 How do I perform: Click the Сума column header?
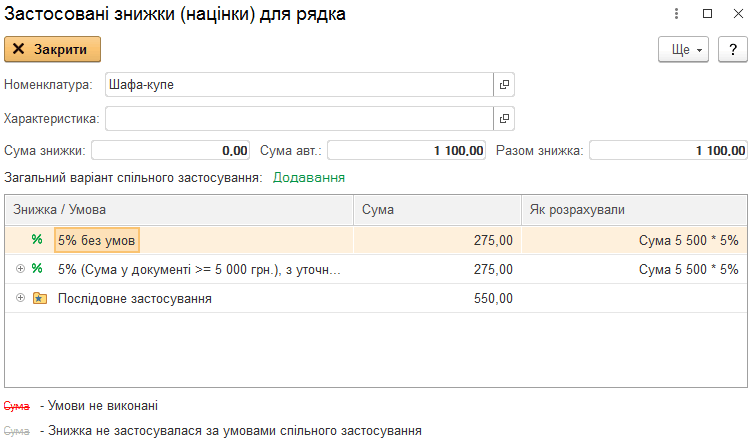[437, 210]
